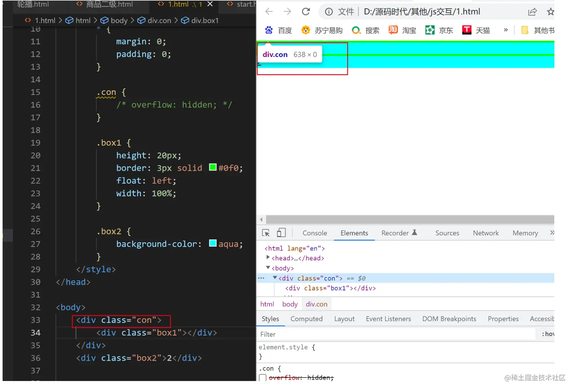
Task: Open the 其他书签 bookmarks folder
Action: point(538,30)
